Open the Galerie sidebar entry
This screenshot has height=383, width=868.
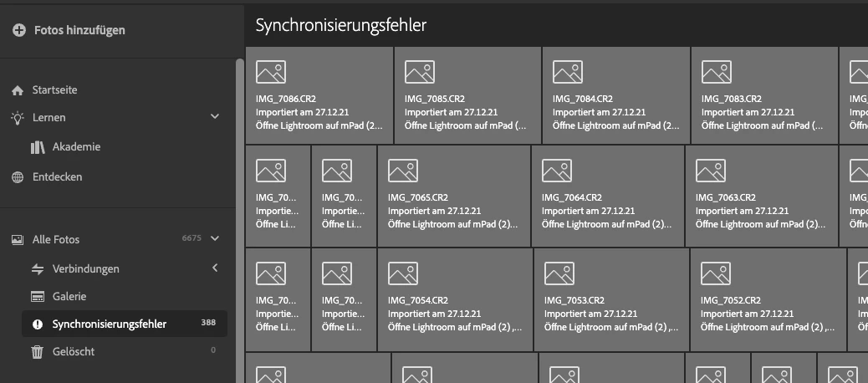69,297
